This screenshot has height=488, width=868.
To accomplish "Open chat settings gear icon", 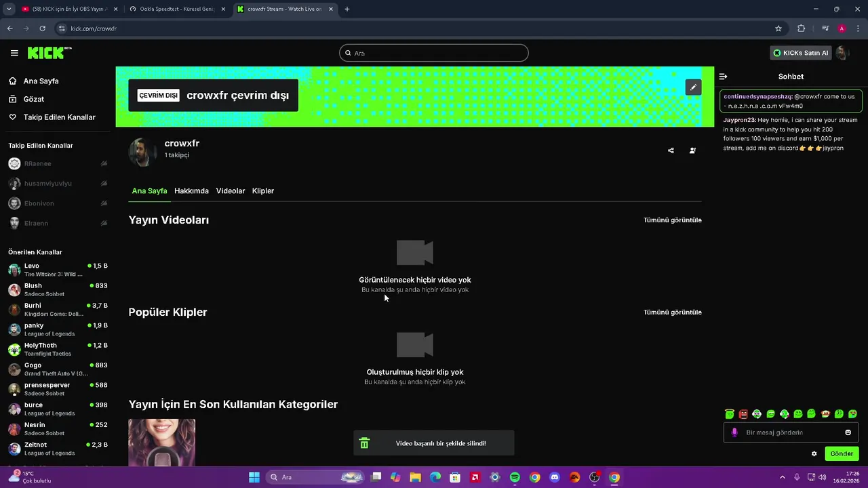I will tap(814, 453).
